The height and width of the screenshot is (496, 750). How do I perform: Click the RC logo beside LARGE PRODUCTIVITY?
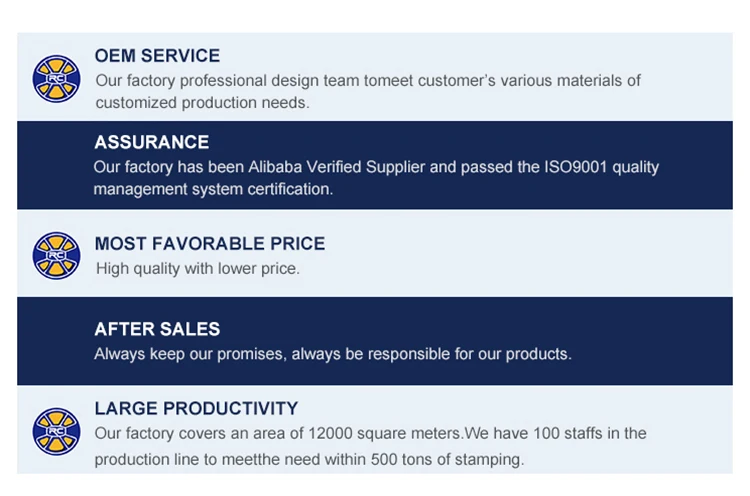pos(56,431)
